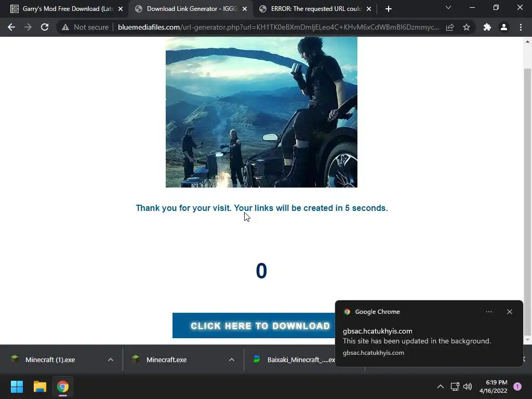Open the Minecraft (1).exe download item
The image size is (532, 399).
tap(50, 360)
